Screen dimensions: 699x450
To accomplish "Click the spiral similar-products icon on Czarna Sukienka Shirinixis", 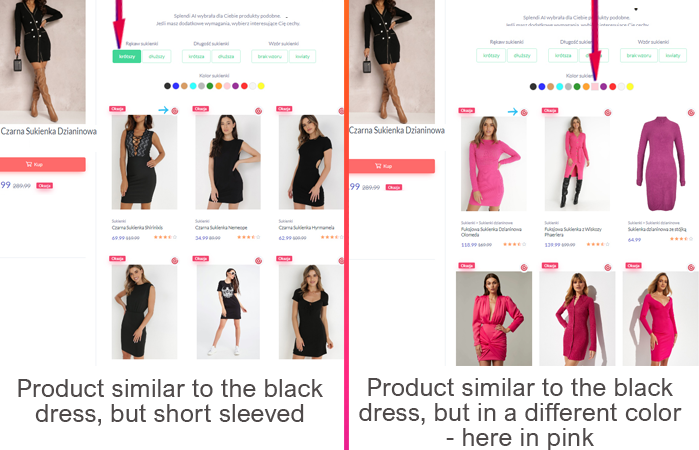I will tap(175, 111).
